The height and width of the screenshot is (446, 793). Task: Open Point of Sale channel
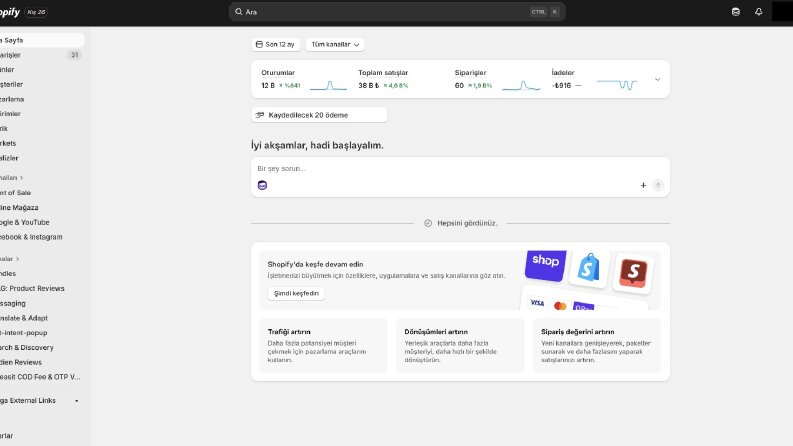click(40, 193)
